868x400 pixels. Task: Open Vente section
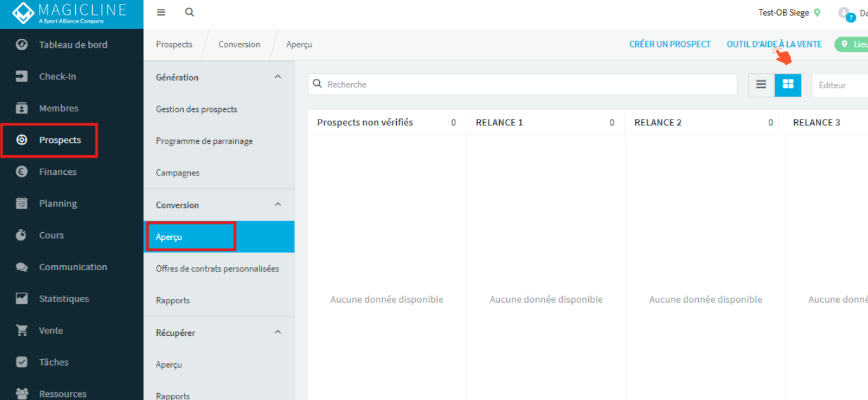(x=51, y=330)
